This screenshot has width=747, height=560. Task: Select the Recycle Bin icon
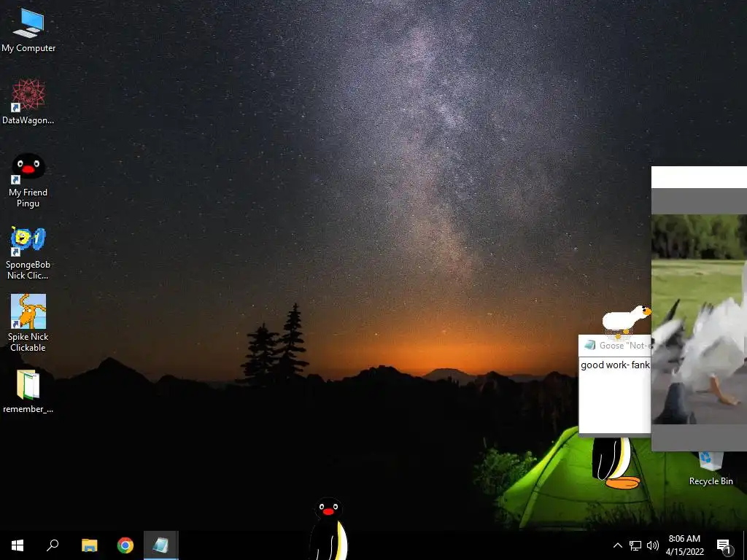click(711, 469)
